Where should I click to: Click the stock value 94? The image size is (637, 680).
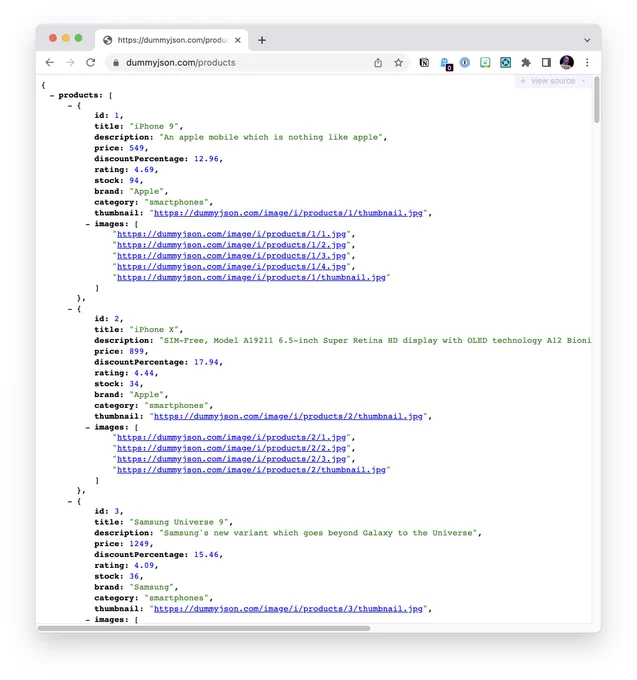tap(134, 181)
